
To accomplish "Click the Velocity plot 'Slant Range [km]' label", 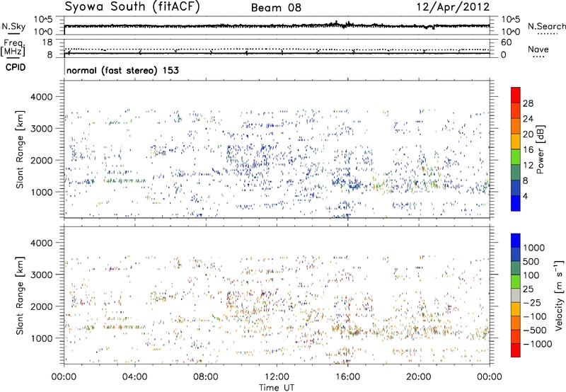I will click(20, 295).
